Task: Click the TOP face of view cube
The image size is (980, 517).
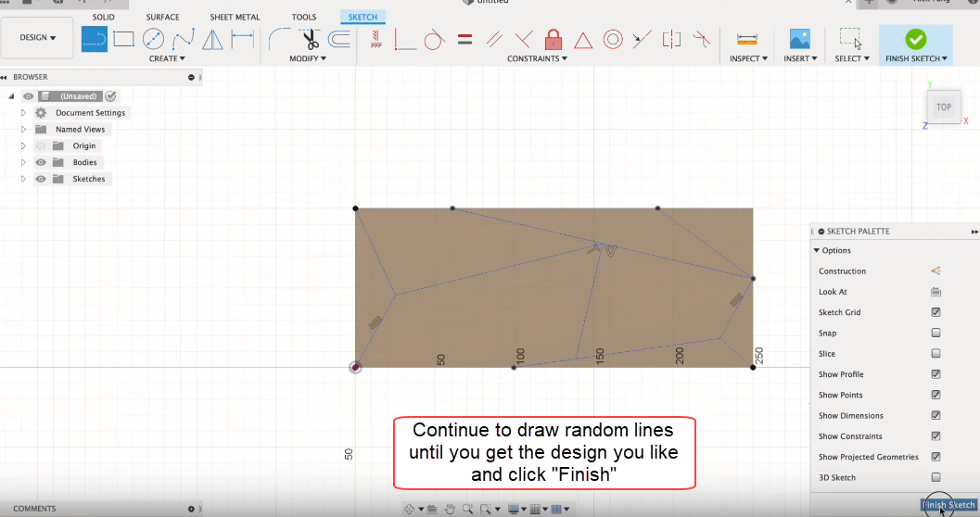Action: pos(944,107)
